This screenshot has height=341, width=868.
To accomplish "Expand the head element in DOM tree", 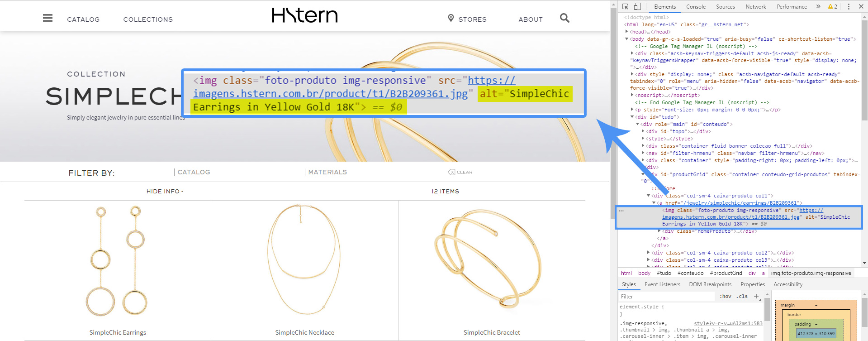I will (627, 32).
